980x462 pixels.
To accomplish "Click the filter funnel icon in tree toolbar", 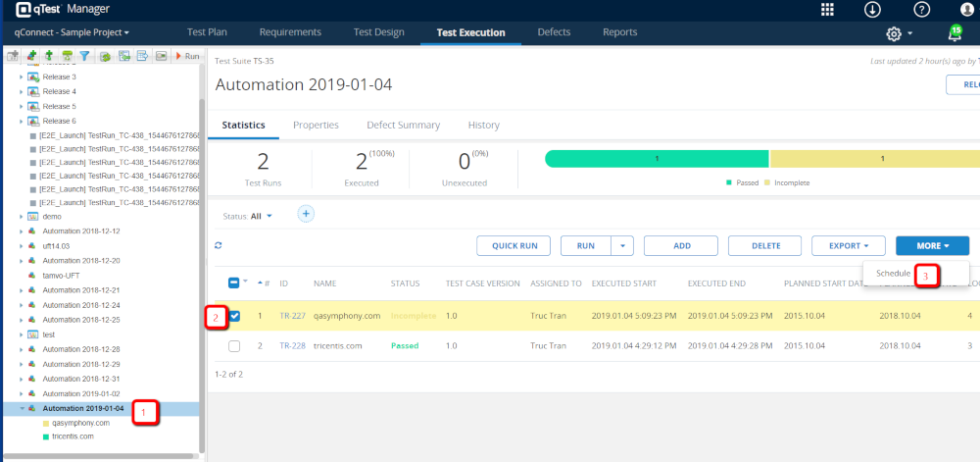I will coord(84,56).
